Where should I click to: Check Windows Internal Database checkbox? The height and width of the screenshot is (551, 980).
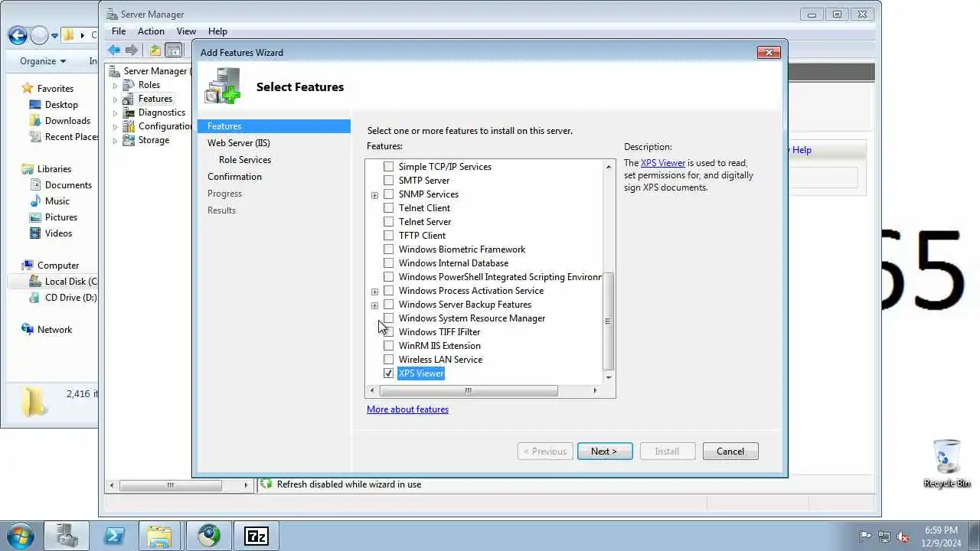pyautogui.click(x=388, y=262)
